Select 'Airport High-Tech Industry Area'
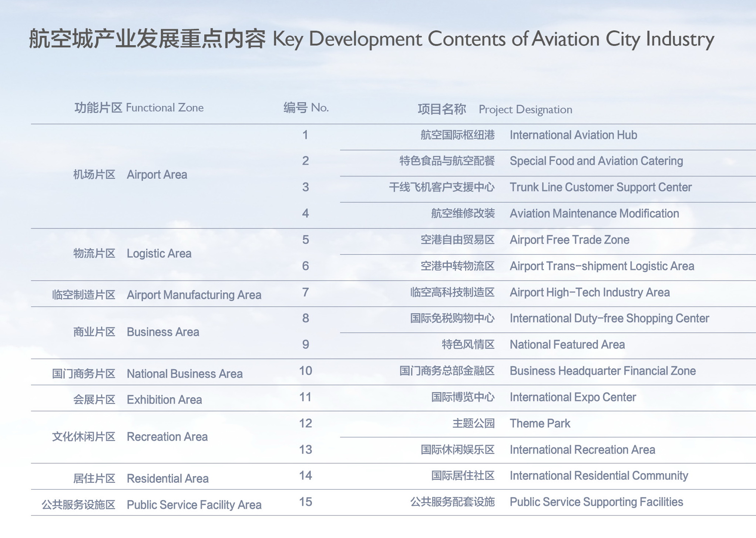Viewport: 756px width, 538px height. pos(589,293)
